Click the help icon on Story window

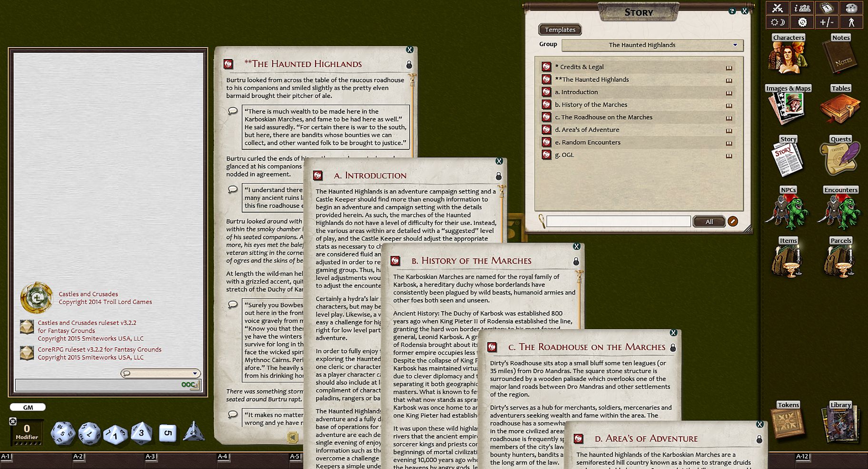[x=732, y=11]
